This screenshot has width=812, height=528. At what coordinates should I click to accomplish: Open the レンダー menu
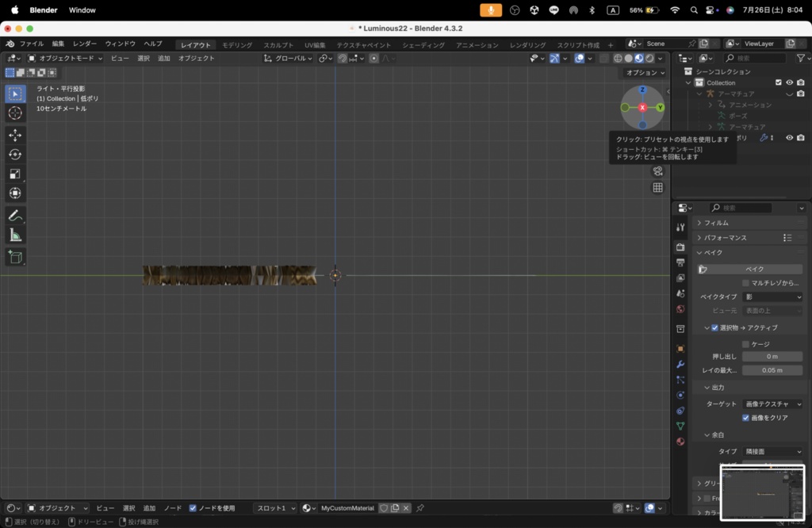(x=84, y=44)
